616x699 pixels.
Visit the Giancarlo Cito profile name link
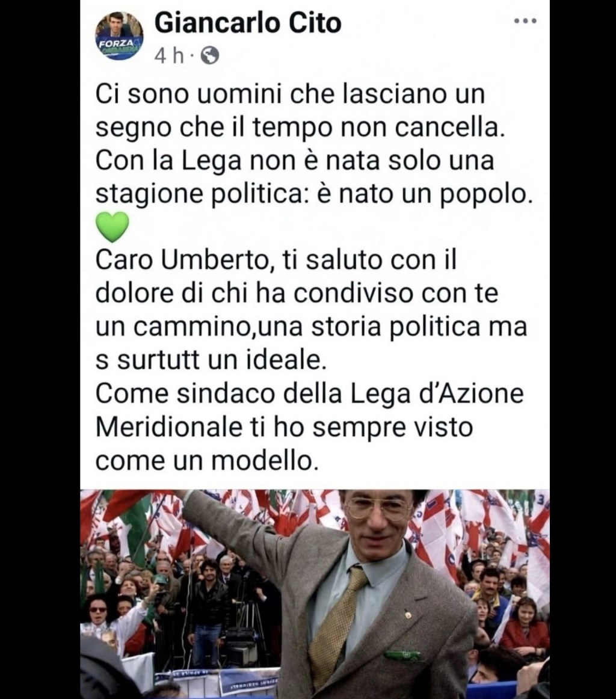[x=248, y=23]
